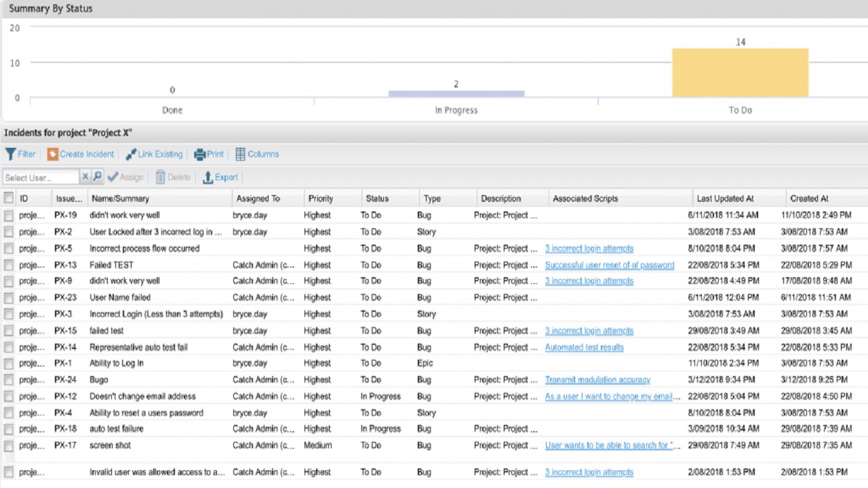Open the Associated Scripts column header

tap(585, 199)
